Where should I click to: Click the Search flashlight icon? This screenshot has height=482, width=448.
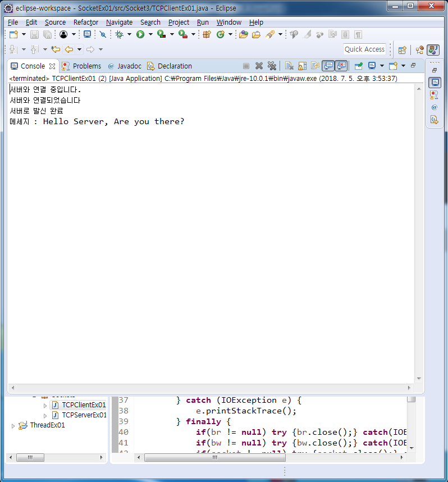click(270, 34)
